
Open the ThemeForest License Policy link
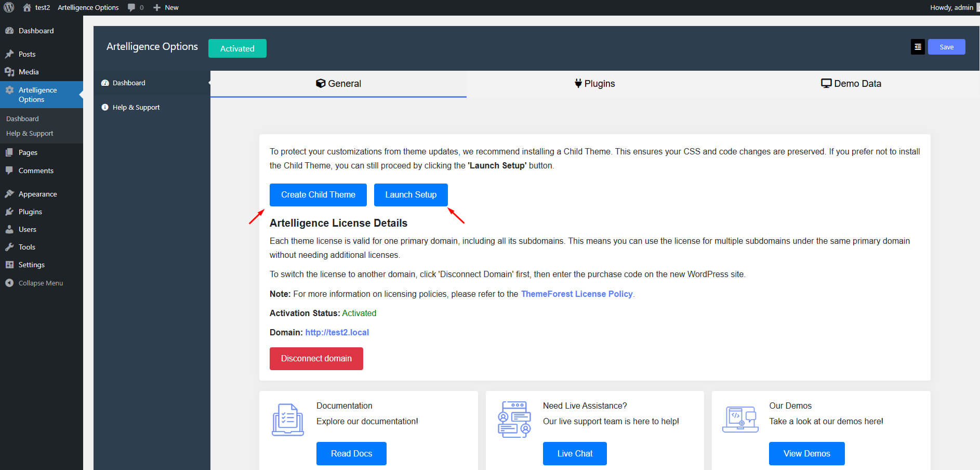(x=576, y=294)
